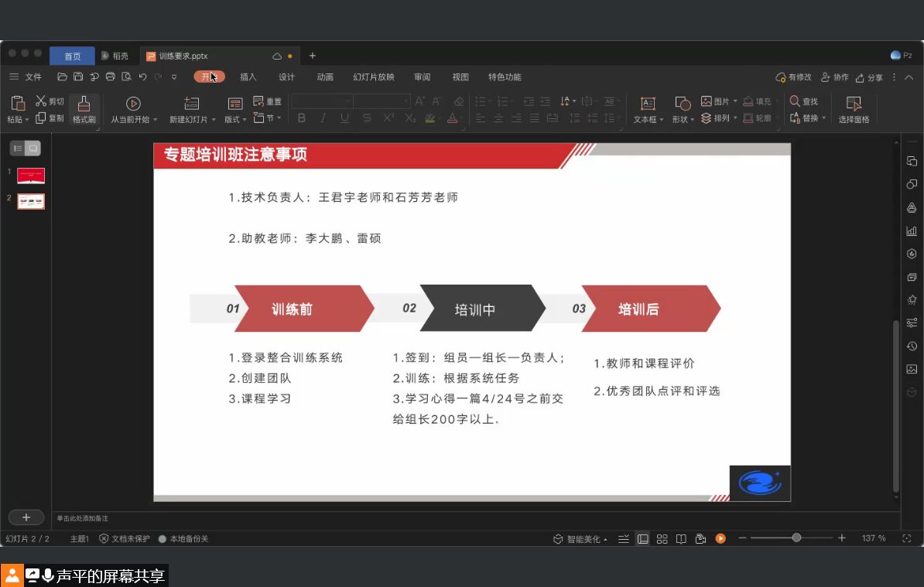Click the notes field 单击此处添加备注
Screen dimensions: 924x587
point(83,518)
